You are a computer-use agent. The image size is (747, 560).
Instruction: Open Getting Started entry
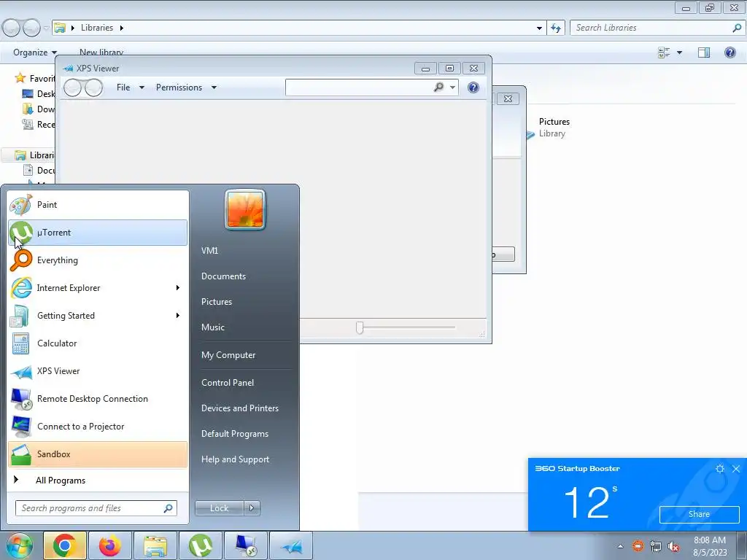tap(98, 315)
